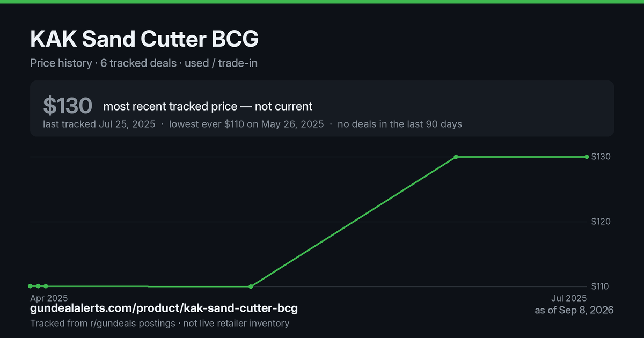
Task: Open the gundealalerts.com product URL link
Action: [x=164, y=308]
